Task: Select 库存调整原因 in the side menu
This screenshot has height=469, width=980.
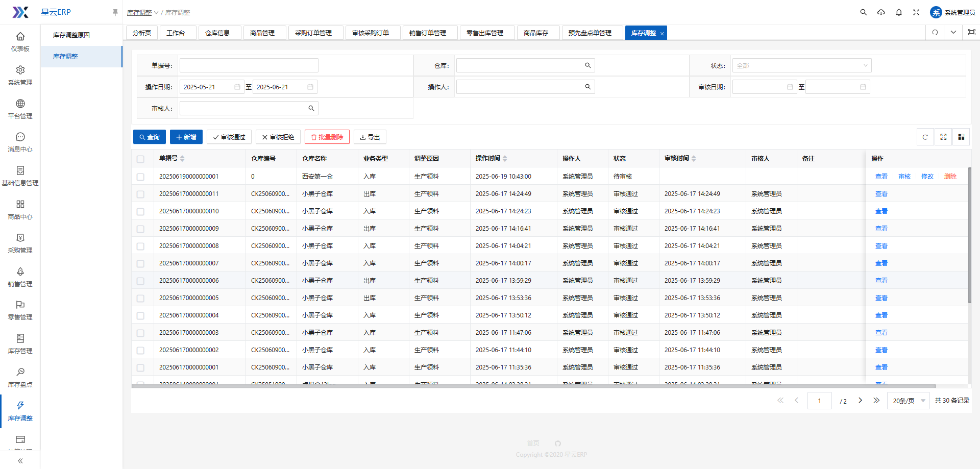Action: pos(71,35)
